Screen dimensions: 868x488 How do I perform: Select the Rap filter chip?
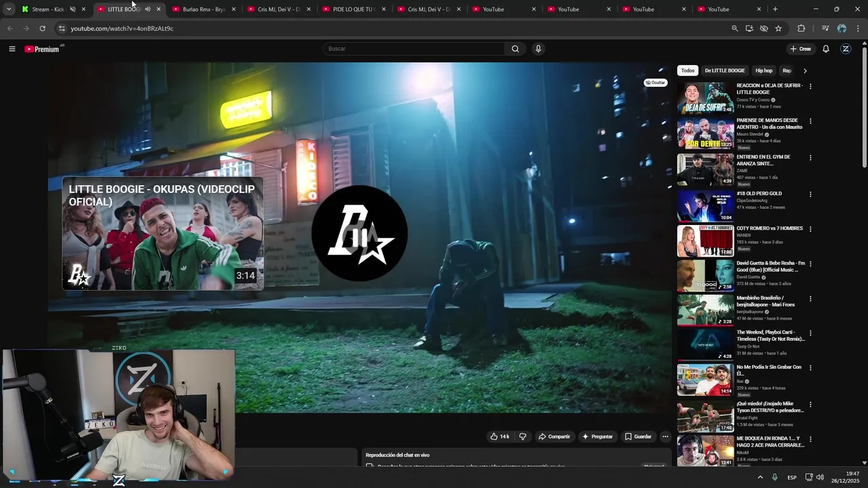[x=787, y=70]
